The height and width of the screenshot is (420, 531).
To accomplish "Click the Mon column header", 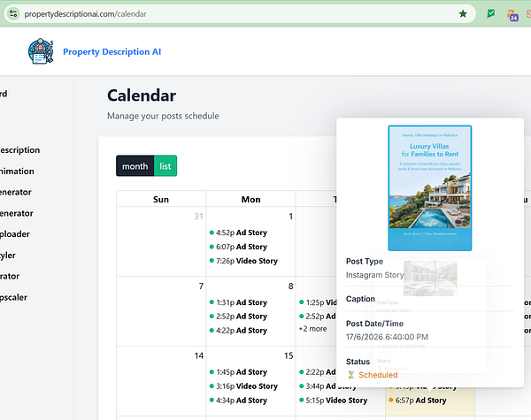I will pyautogui.click(x=250, y=199).
